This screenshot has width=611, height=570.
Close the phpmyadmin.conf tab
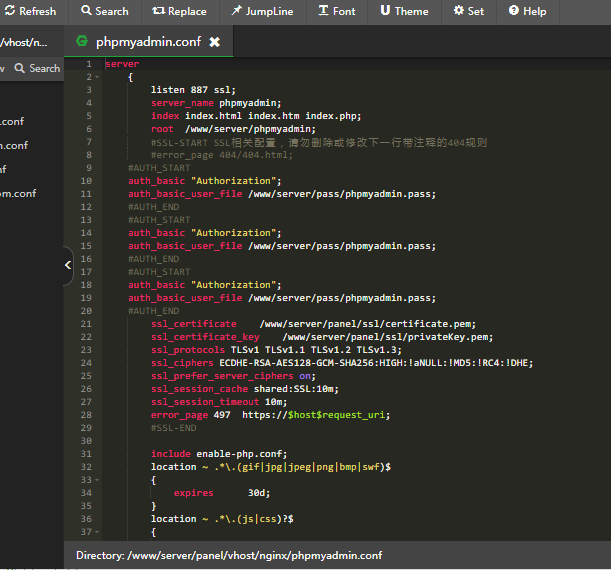214,43
